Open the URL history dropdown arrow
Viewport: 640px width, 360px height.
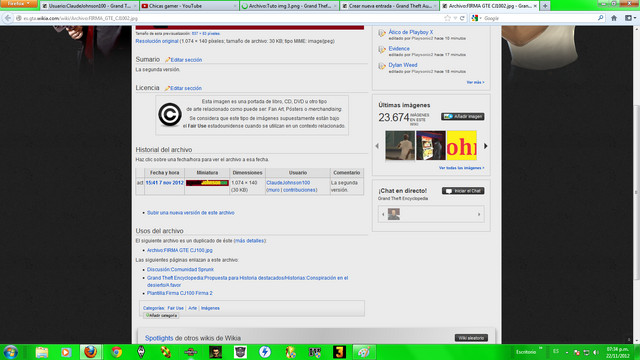[455, 18]
